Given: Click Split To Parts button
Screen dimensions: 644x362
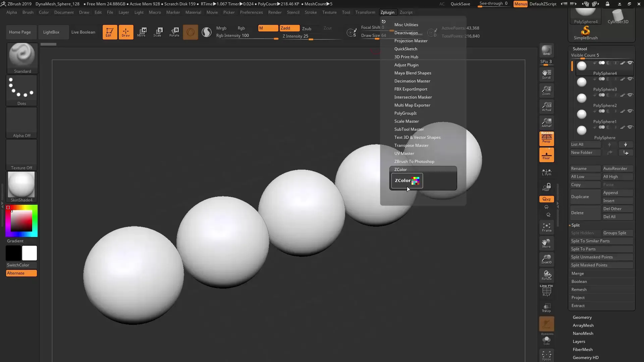Looking at the screenshot, I should 601,249.
